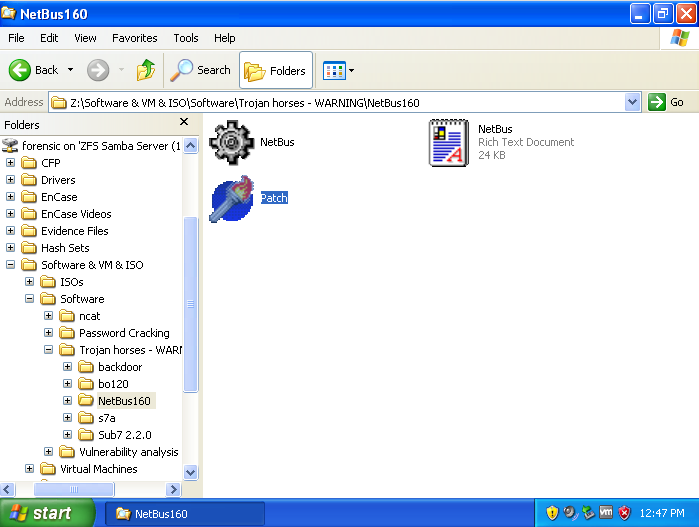Open the Views dropdown arrow
Viewport: 699px width, 527px height.
pyautogui.click(x=351, y=70)
